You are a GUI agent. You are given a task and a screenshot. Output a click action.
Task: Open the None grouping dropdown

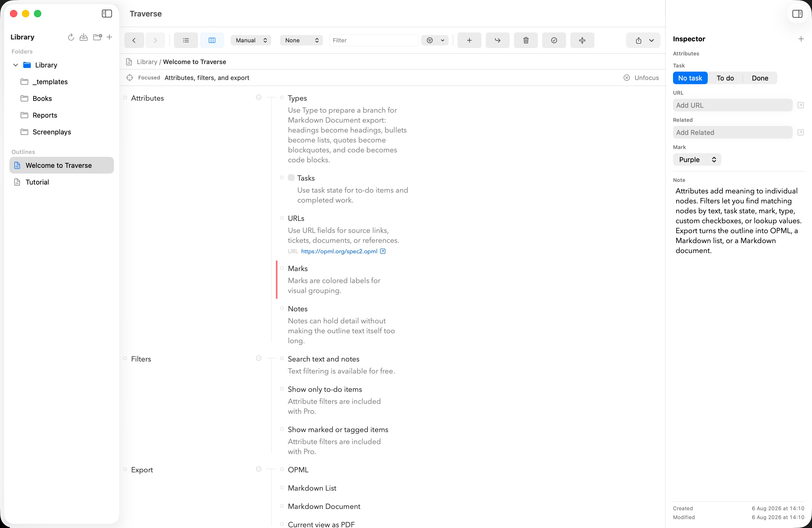(301, 40)
